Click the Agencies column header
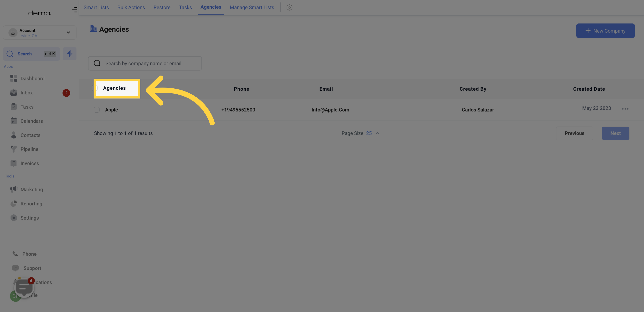This screenshot has width=644, height=312. pos(114,88)
